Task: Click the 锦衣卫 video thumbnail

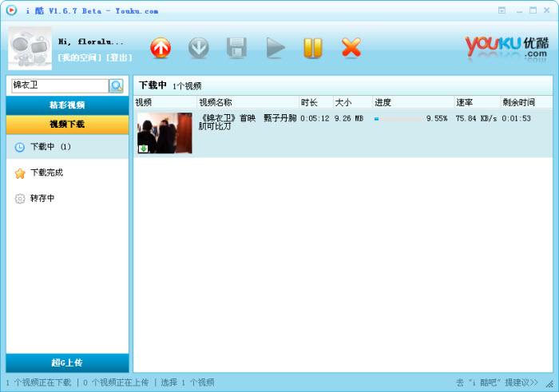Action: point(165,133)
